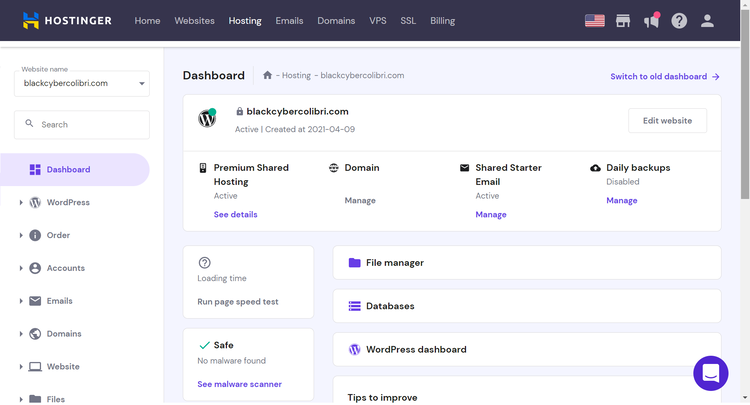
Task: Open Emails in top navigation
Action: tap(289, 21)
